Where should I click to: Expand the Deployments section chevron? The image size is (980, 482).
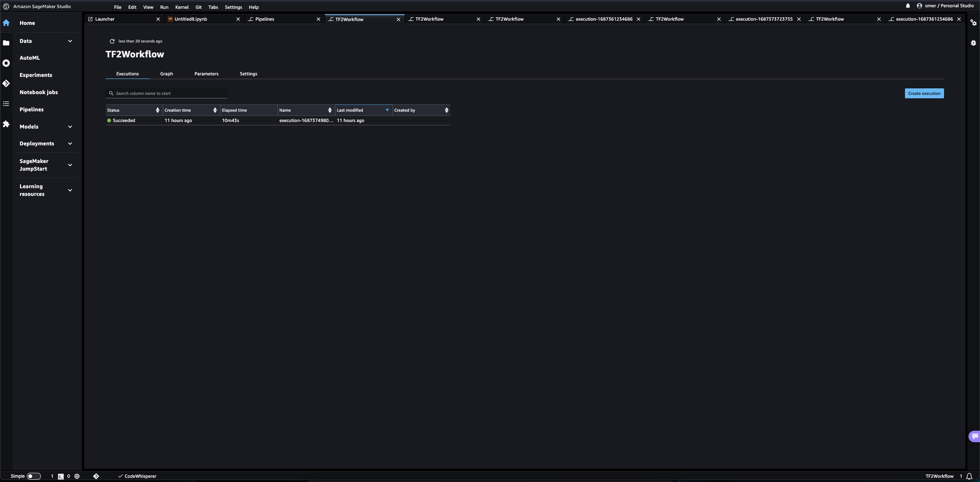point(70,143)
